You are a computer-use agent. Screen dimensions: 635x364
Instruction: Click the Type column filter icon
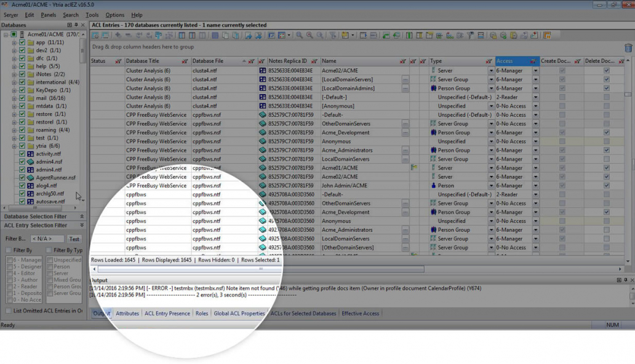[x=489, y=61]
